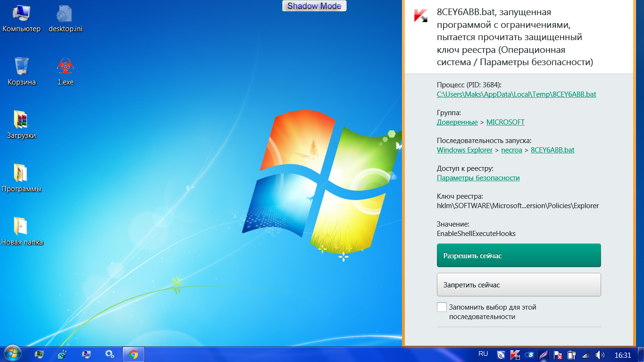Click the Windows Start orb
This screenshot has height=362, width=644.
click(x=13, y=354)
